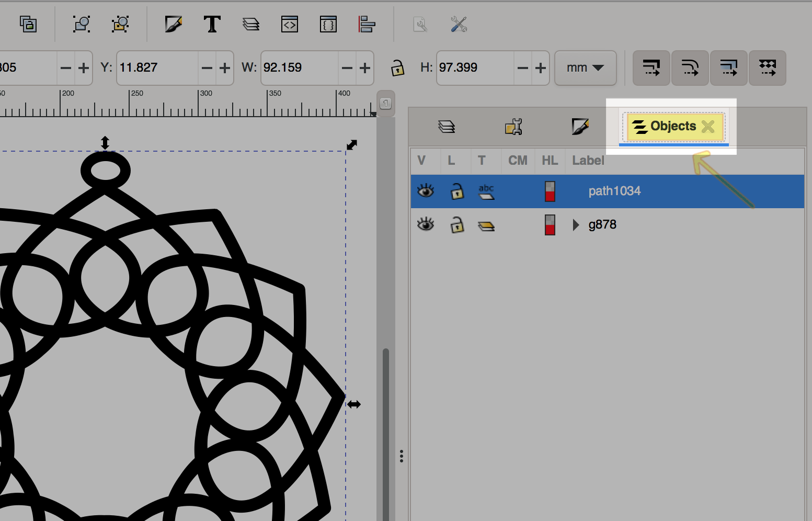This screenshot has width=812, height=521.
Task: Open Document Properties wrench-screwdriver icon
Action: [459, 25]
